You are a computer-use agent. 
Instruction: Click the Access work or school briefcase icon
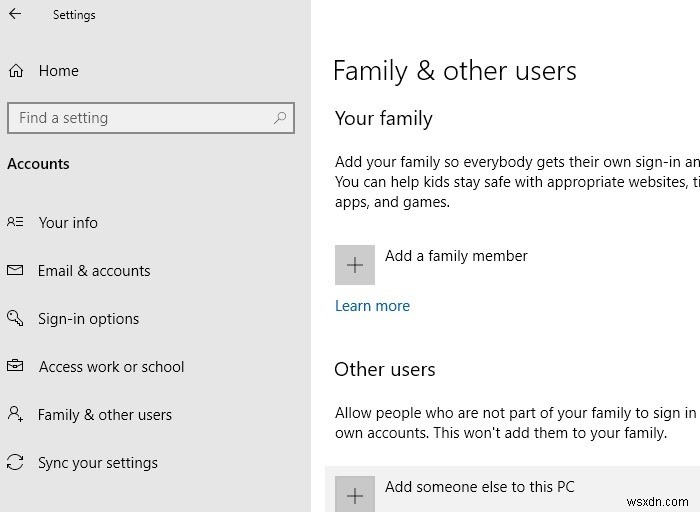(x=15, y=366)
